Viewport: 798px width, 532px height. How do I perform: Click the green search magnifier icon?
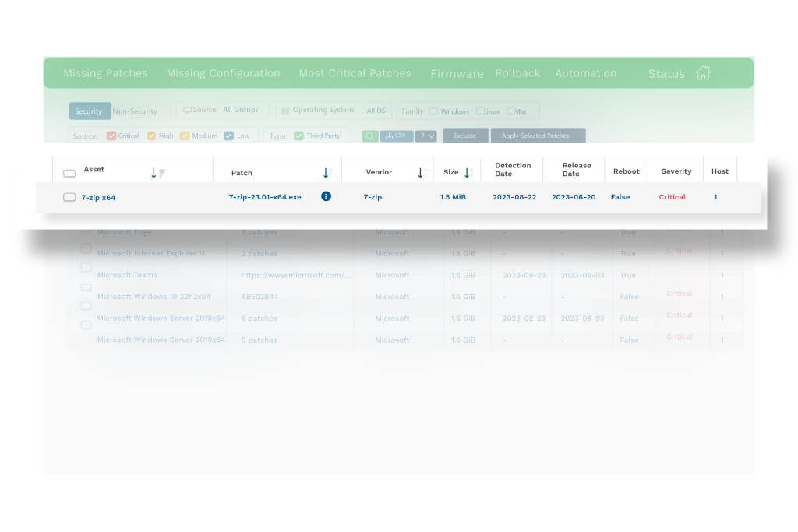coord(369,136)
